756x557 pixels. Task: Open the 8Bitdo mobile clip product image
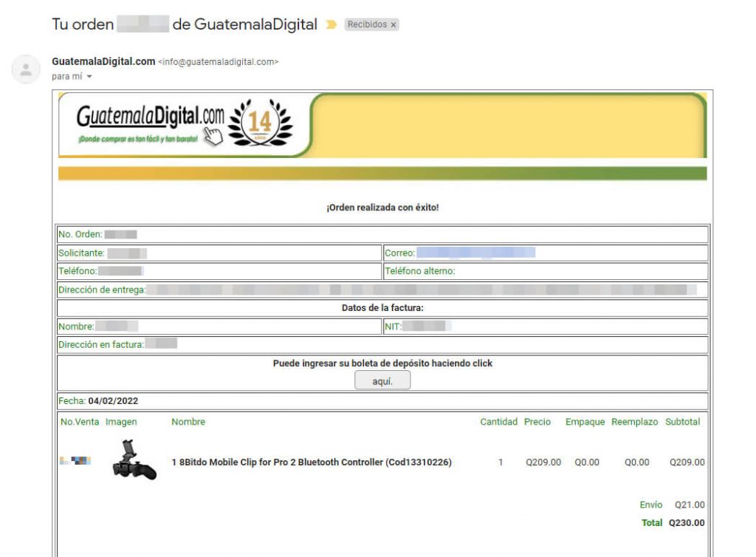(134, 461)
